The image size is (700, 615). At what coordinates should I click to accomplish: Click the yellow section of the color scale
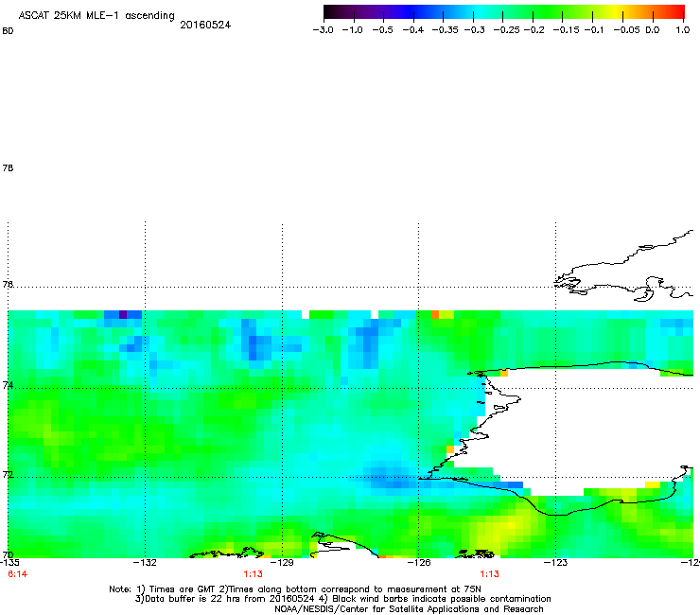click(617, 11)
